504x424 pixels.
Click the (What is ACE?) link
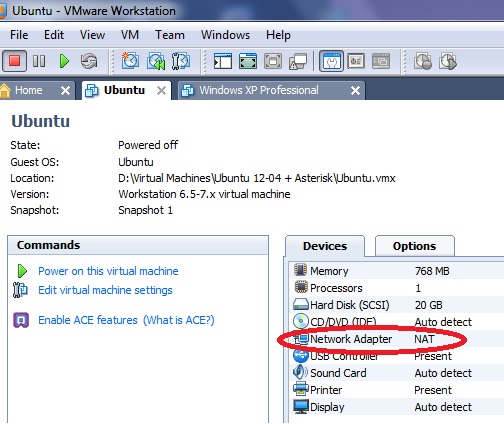[x=179, y=320]
